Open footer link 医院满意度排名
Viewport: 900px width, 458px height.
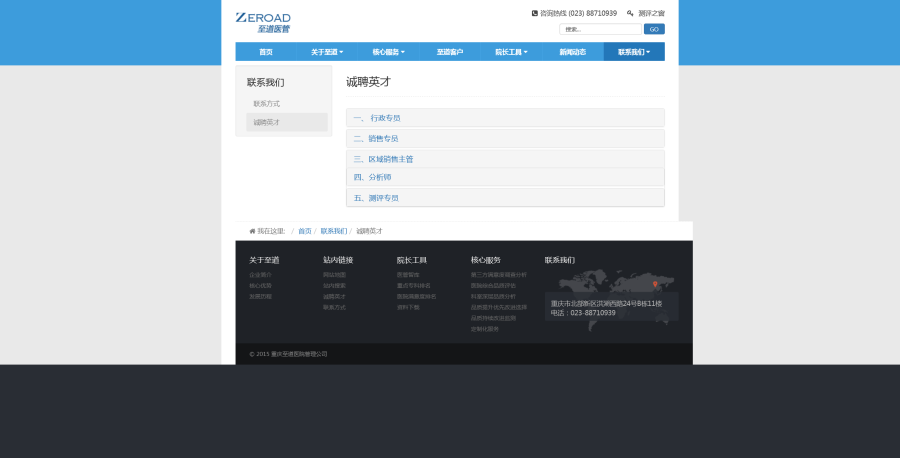pyautogui.click(x=417, y=297)
